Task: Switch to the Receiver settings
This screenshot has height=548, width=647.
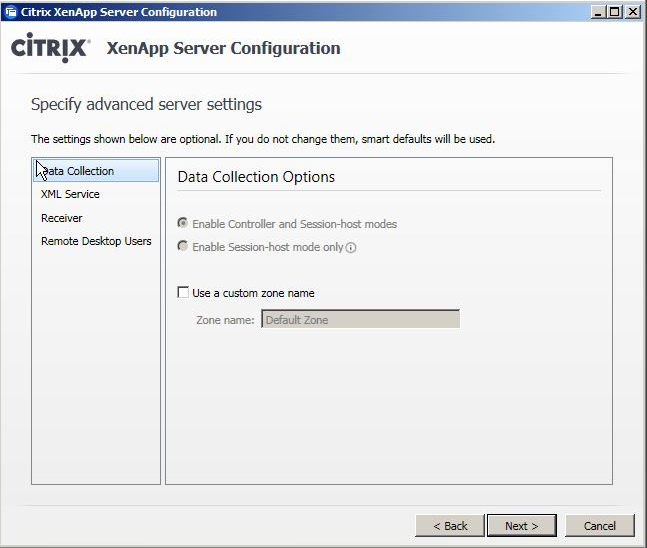Action: [x=62, y=218]
